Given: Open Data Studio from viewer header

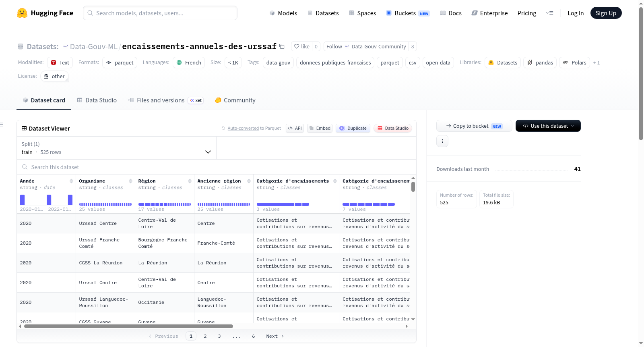Looking at the screenshot, I should coord(393,128).
